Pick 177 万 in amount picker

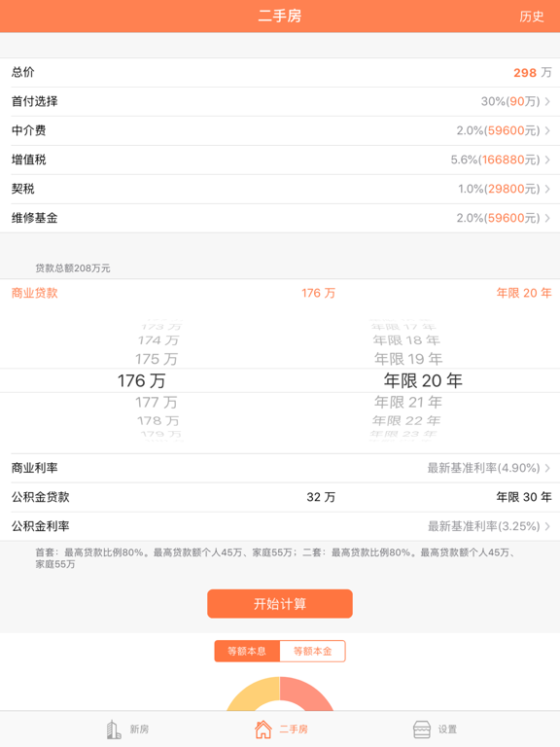[x=157, y=402]
